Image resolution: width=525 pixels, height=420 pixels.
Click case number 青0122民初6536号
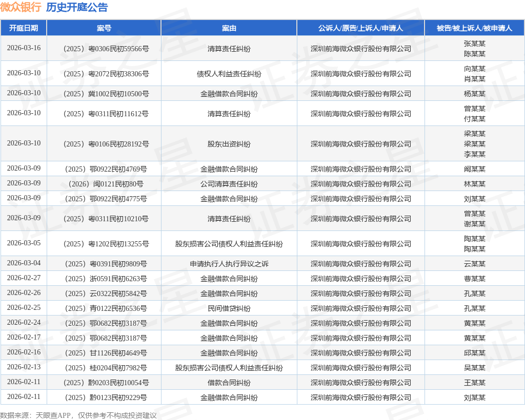click(106, 309)
